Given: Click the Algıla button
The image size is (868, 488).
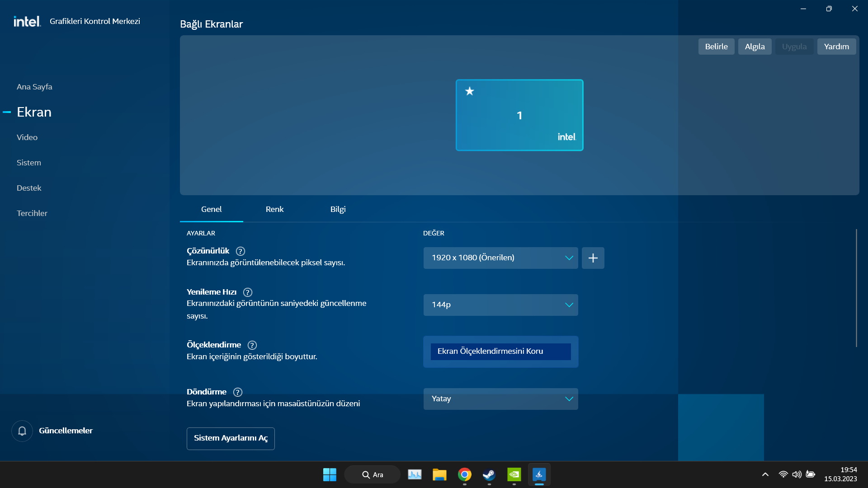Looking at the screenshot, I should [755, 47].
